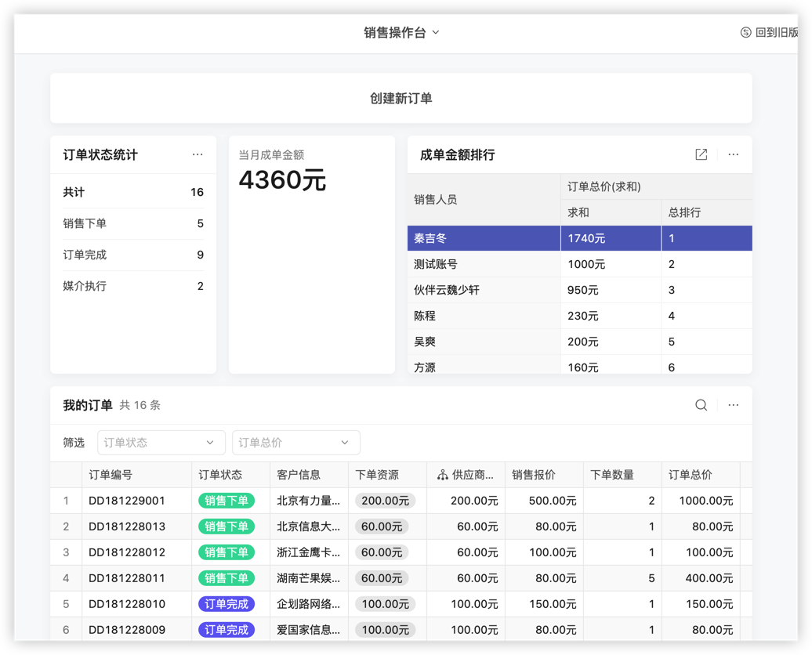
Task: Open the more options menu on 订单状态统计
Action: coord(198,154)
